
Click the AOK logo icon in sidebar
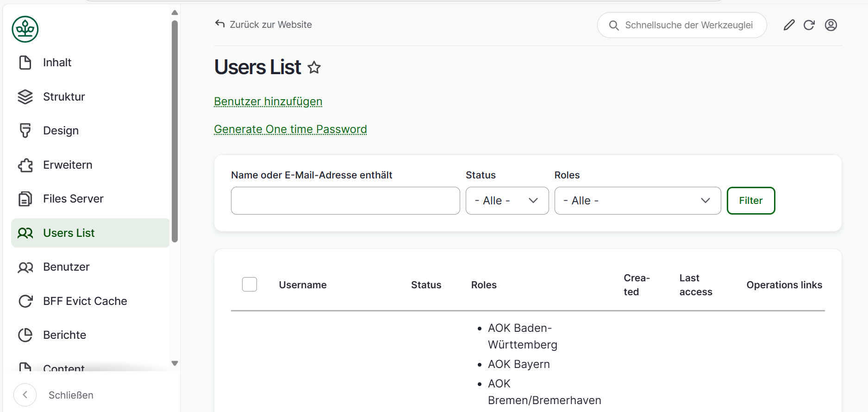[x=25, y=29]
